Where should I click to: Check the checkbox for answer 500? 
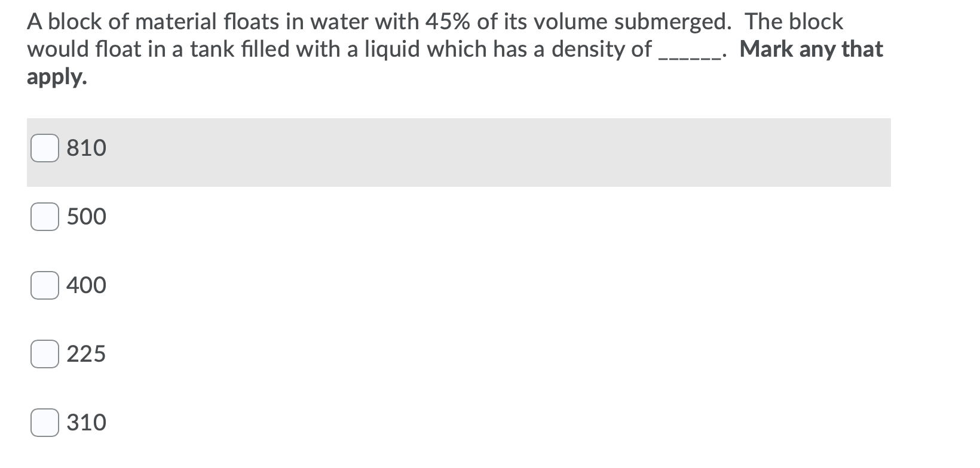(x=44, y=217)
